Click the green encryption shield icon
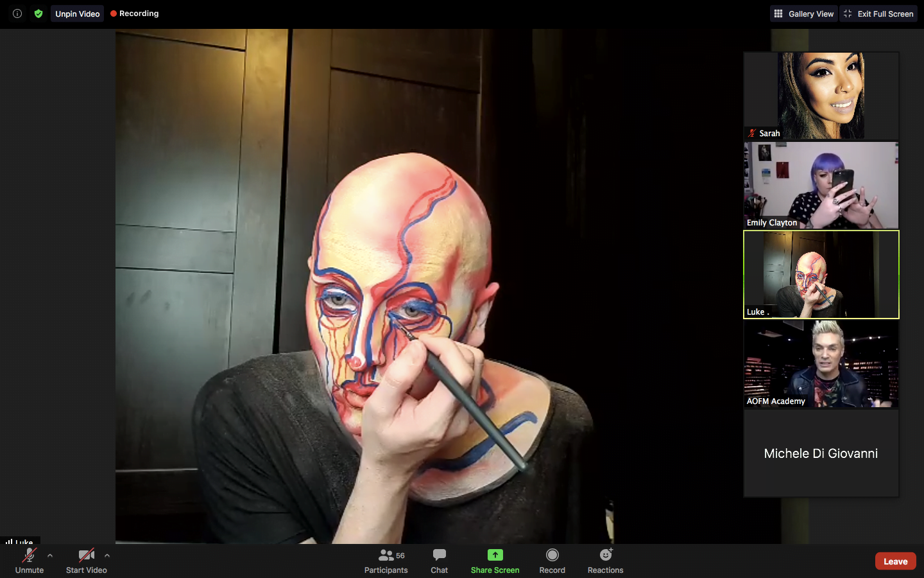 38,13
